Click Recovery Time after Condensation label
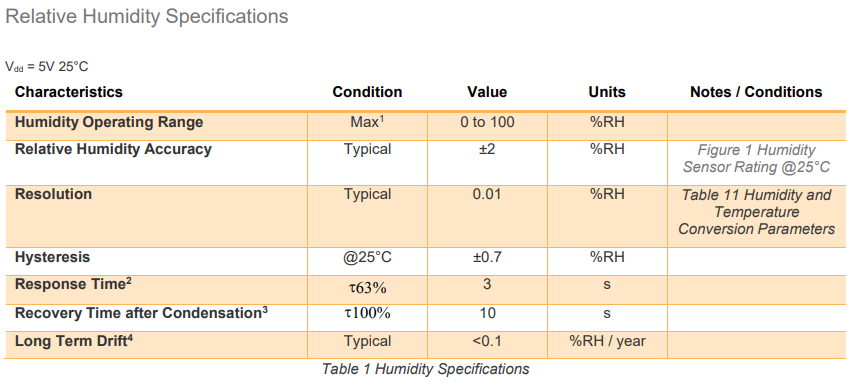Screen dimensions: 855x386 [x=141, y=313]
